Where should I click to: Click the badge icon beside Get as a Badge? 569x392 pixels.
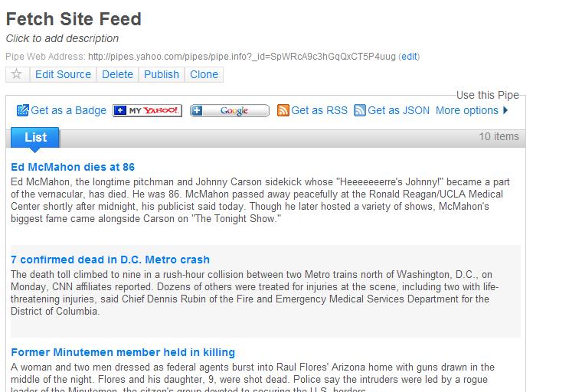coord(22,110)
